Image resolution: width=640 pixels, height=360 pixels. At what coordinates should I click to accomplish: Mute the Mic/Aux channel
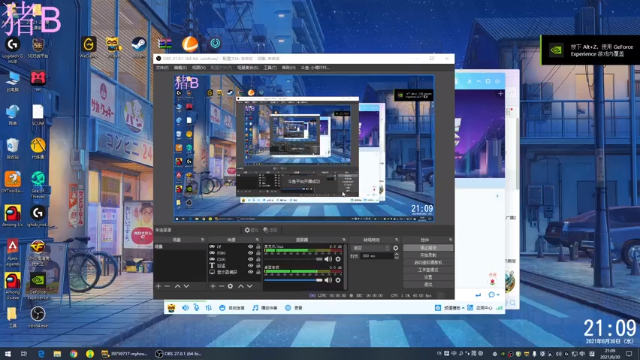pyautogui.click(x=328, y=259)
